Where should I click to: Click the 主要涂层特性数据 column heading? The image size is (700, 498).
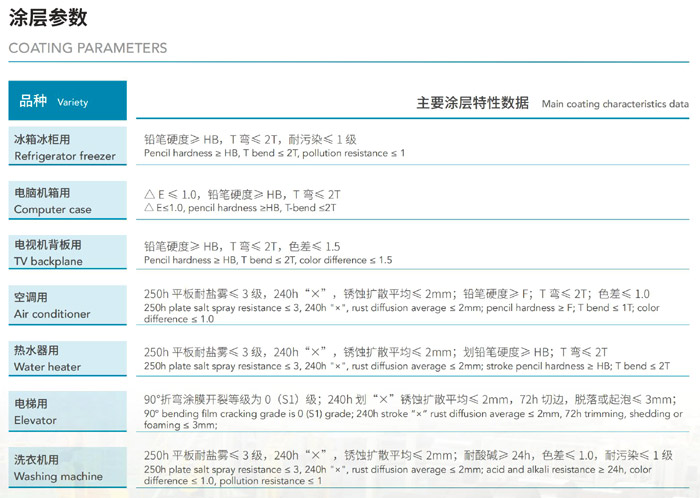point(472,102)
